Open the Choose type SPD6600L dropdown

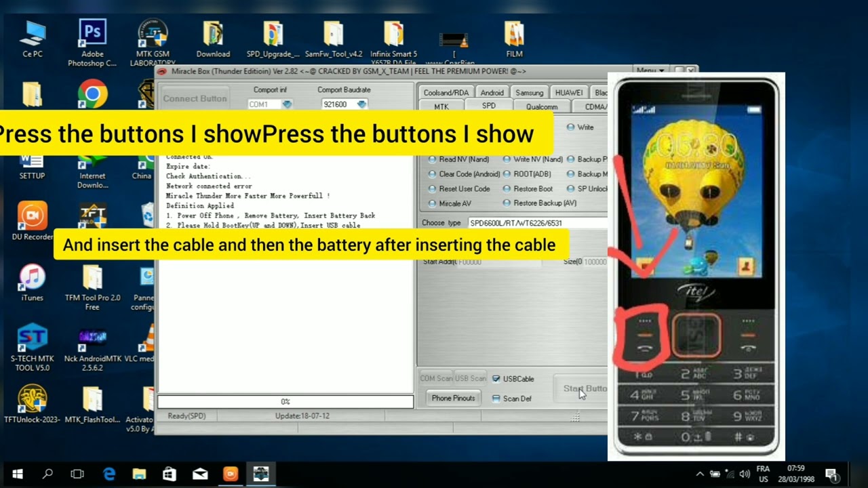click(x=538, y=223)
